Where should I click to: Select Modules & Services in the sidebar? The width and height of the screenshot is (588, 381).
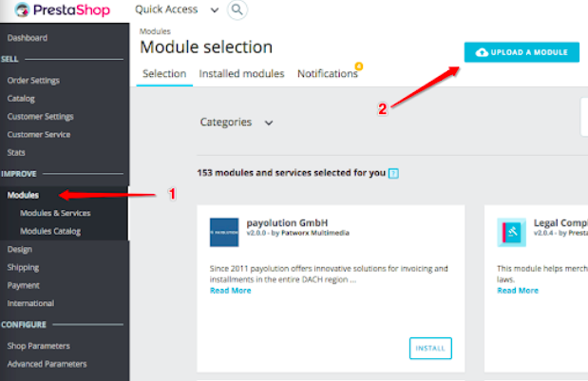coord(55,213)
